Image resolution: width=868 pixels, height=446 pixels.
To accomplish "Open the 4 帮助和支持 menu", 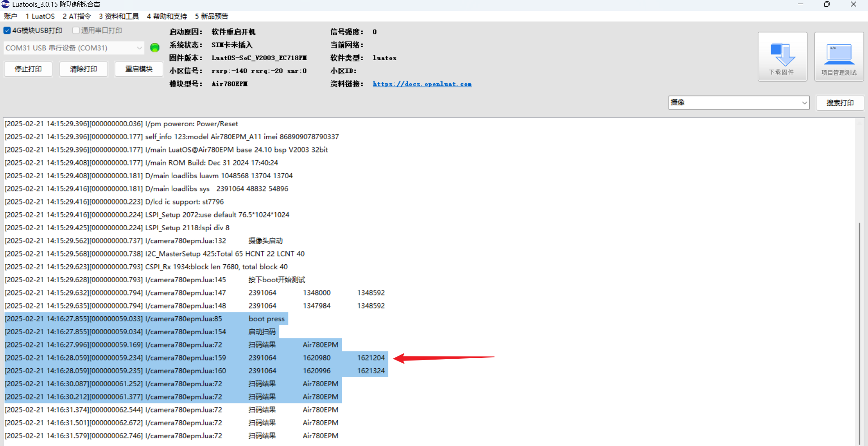I will [x=167, y=16].
